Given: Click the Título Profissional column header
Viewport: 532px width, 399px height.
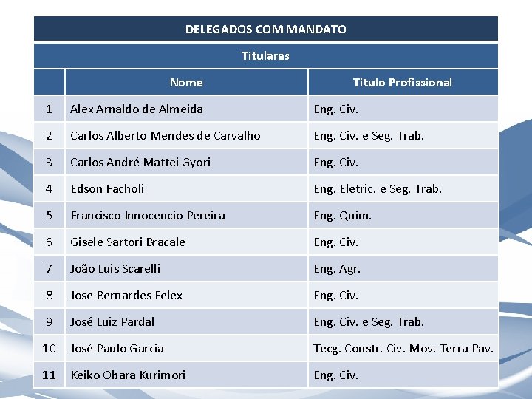Looking at the screenshot, I should 403,82.
